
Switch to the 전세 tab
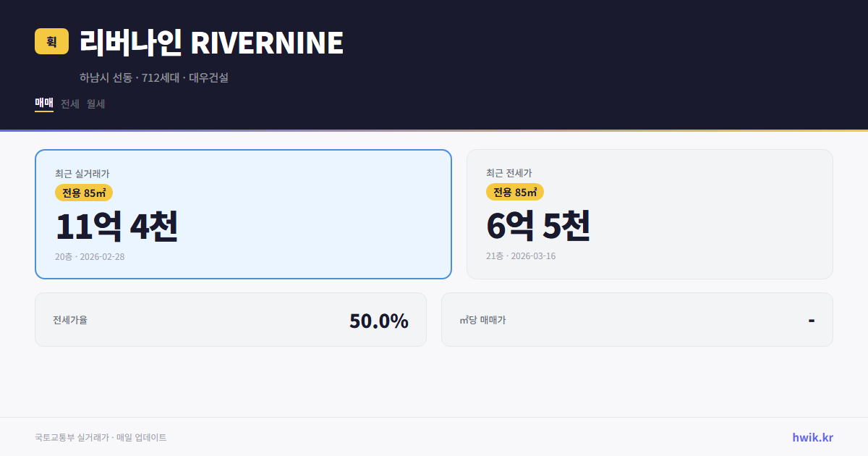(68, 104)
